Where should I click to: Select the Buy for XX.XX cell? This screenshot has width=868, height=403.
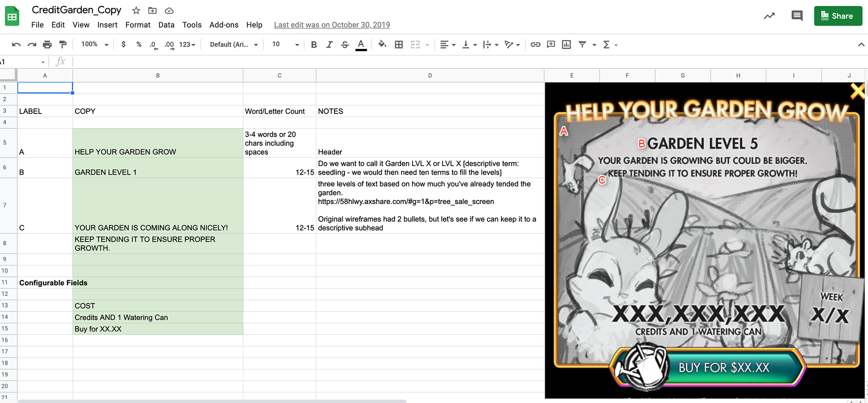(x=158, y=329)
